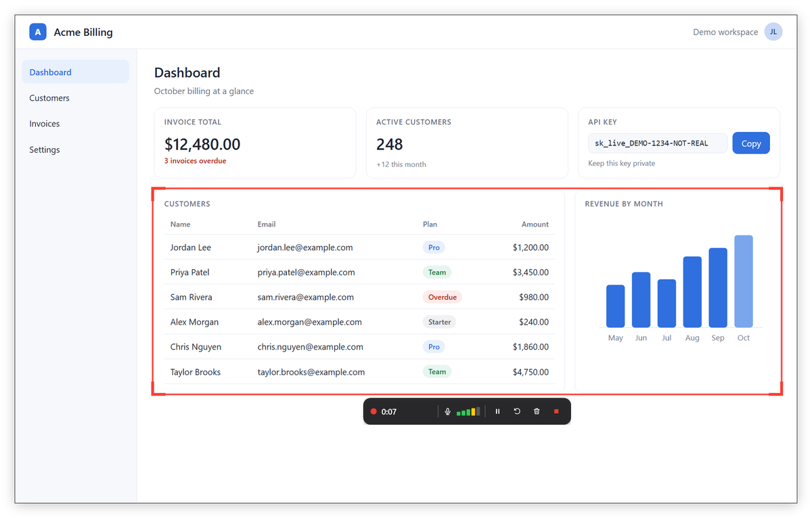Restart the recording with the circular arrow
The width and height of the screenshot is (812, 518).
coord(517,411)
